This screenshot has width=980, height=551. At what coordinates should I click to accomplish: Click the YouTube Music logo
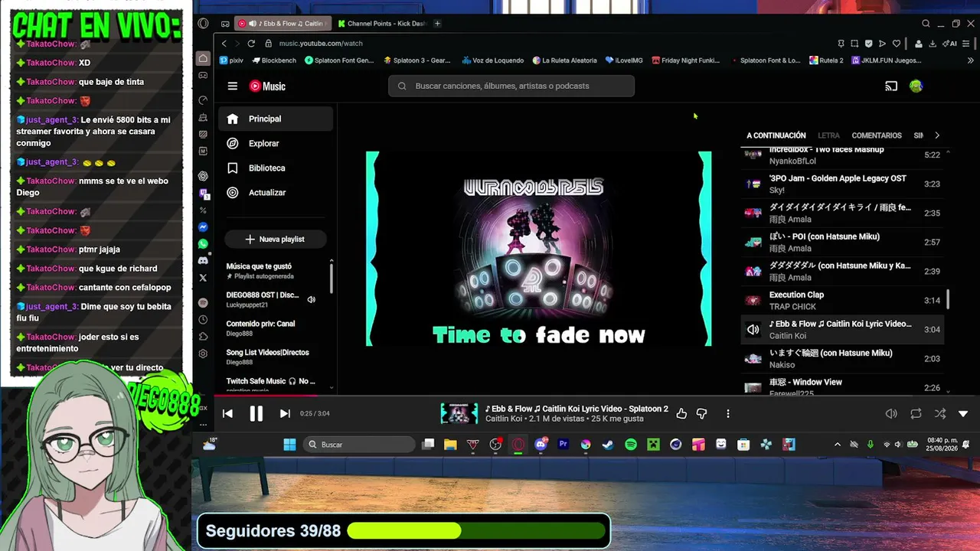[267, 86]
